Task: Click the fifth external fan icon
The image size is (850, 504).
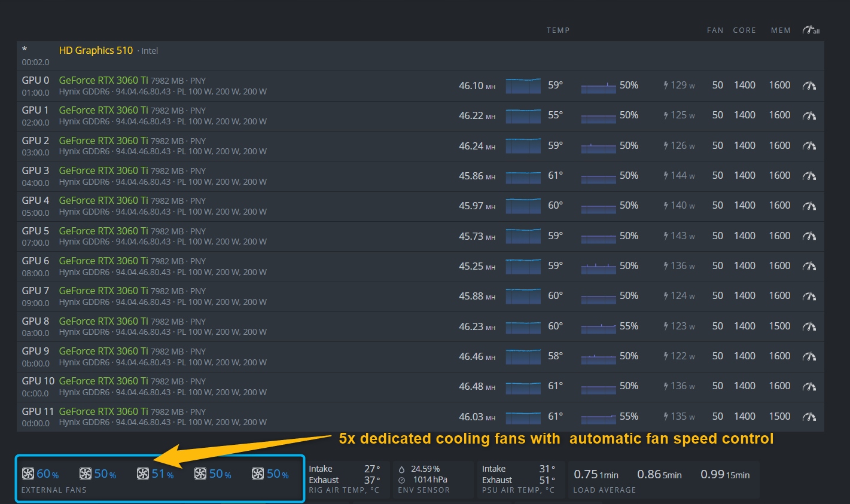Action: 258,474
